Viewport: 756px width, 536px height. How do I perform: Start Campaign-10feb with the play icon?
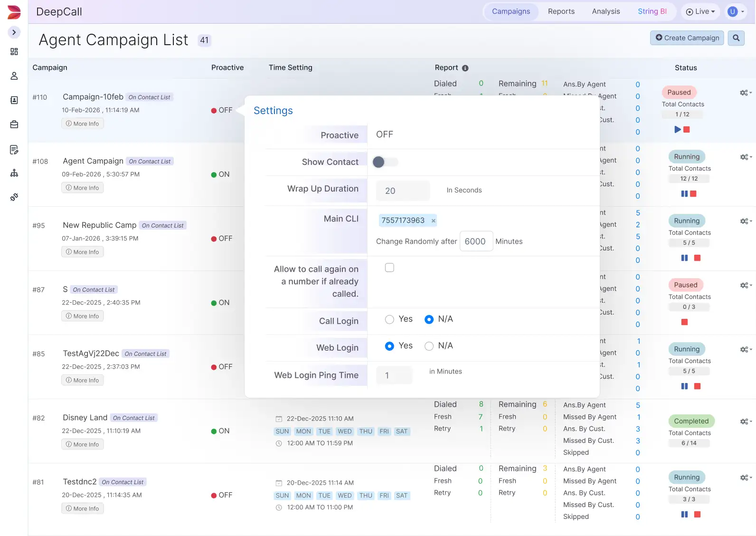click(678, 129)
